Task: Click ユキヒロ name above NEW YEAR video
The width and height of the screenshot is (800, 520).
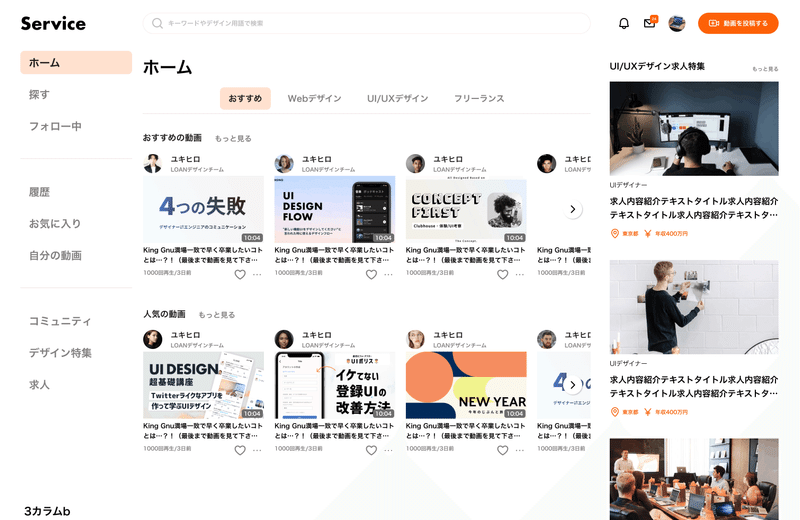Action: 448,335
